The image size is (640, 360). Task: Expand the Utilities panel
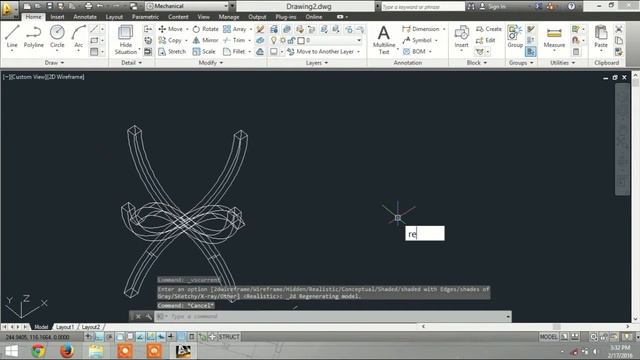tap(562, 63)
